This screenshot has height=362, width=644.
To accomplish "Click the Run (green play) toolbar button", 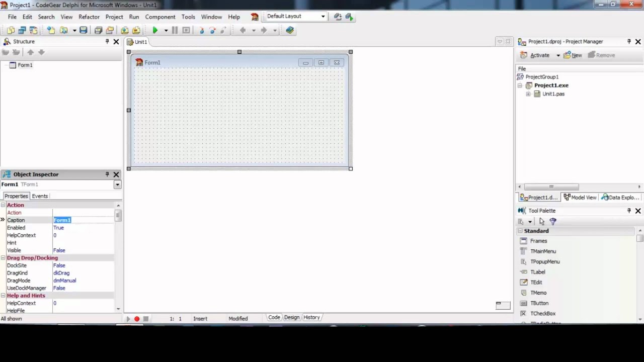I will [x=155, y=30].
